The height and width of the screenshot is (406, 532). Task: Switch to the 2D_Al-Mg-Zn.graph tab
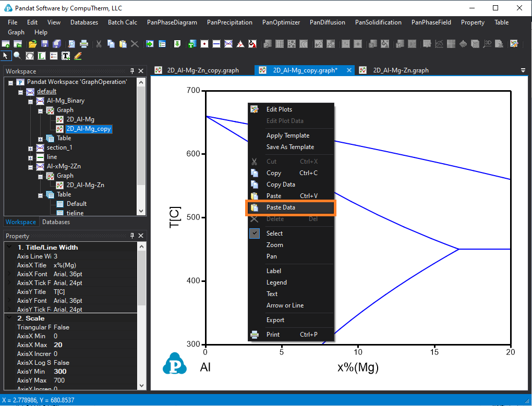[401, 70]
